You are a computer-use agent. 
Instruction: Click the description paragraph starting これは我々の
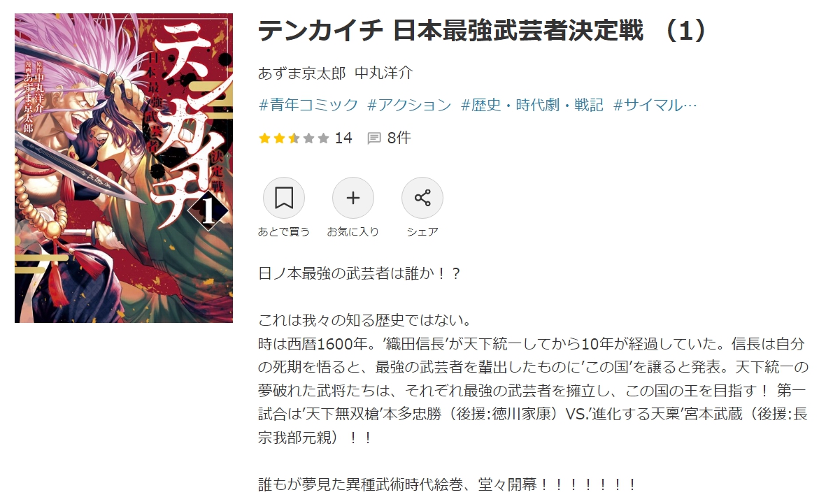533,379
